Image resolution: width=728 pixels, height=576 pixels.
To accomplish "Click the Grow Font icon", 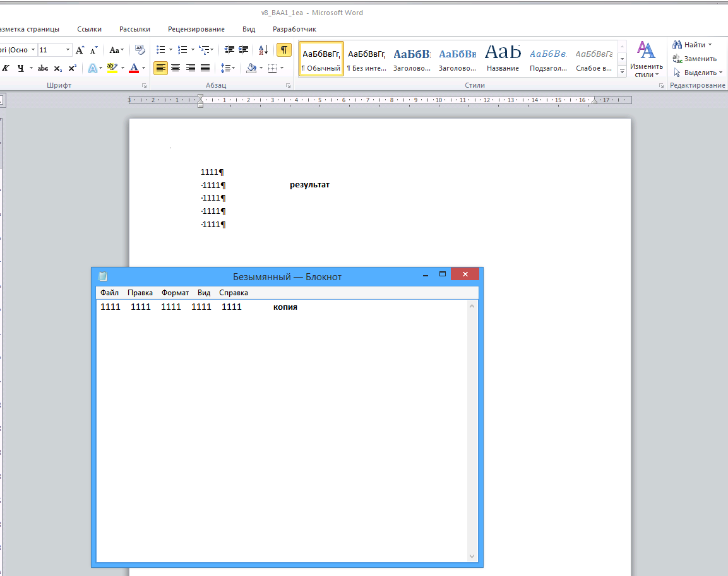I will coord(80,50).
